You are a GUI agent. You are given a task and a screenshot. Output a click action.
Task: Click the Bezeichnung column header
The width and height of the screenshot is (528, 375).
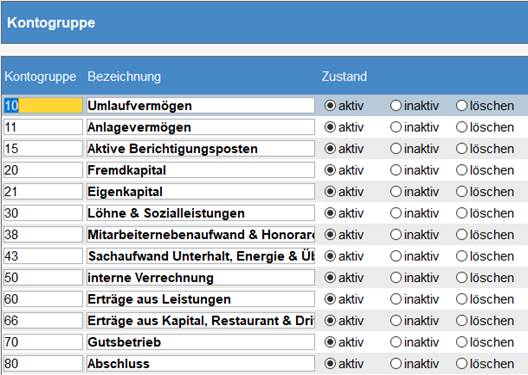click(x=124, y=76)
